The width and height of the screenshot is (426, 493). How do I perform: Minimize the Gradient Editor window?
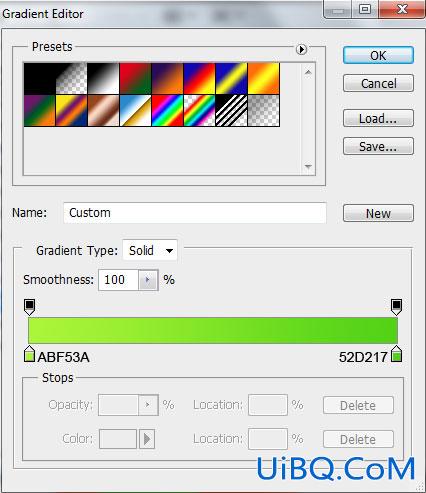pyautogui.click(x=338, y=9)
